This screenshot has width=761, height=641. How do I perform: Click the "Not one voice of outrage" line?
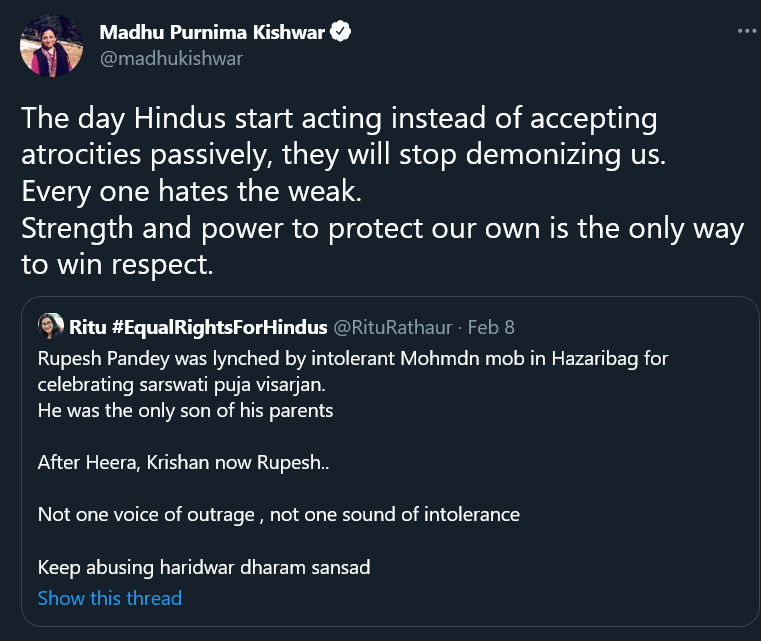pos(279,515)
